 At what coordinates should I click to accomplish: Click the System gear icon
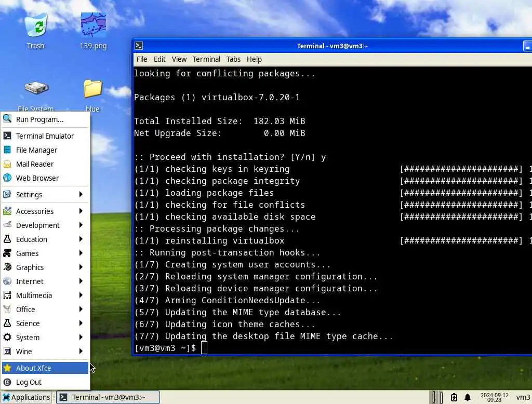pyautogui.click(x=7, y=337)
